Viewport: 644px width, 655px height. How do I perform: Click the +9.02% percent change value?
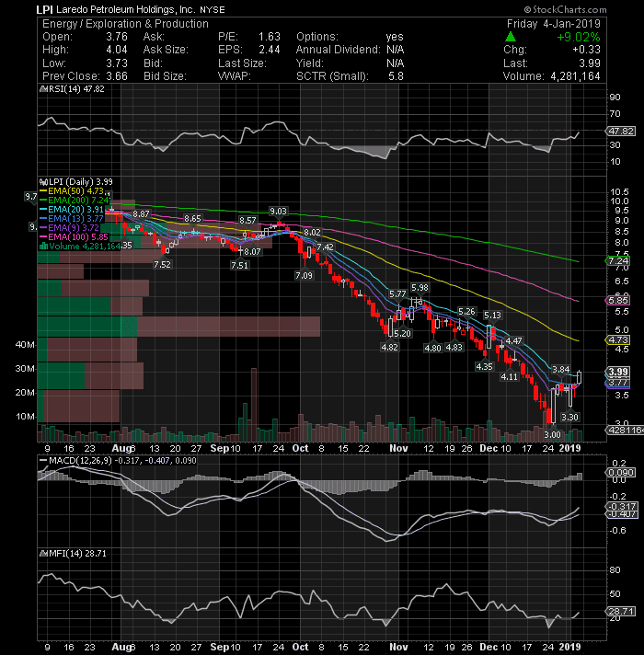click(x=579, y=37)
